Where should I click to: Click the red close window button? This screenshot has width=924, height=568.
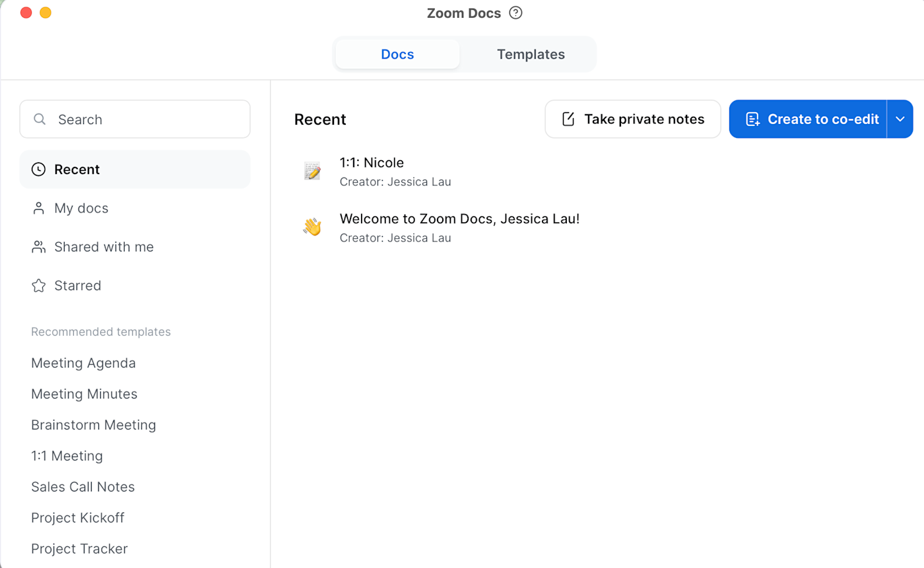coord(26,13)
